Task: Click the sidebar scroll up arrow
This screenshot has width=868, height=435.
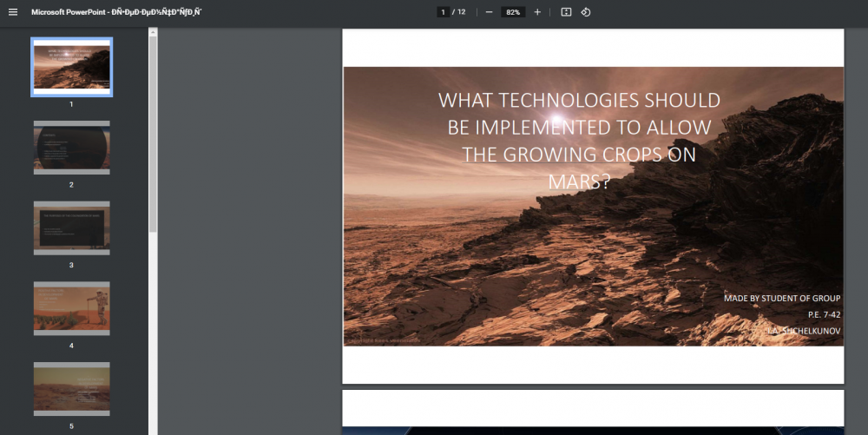Action: coord(153,32)
